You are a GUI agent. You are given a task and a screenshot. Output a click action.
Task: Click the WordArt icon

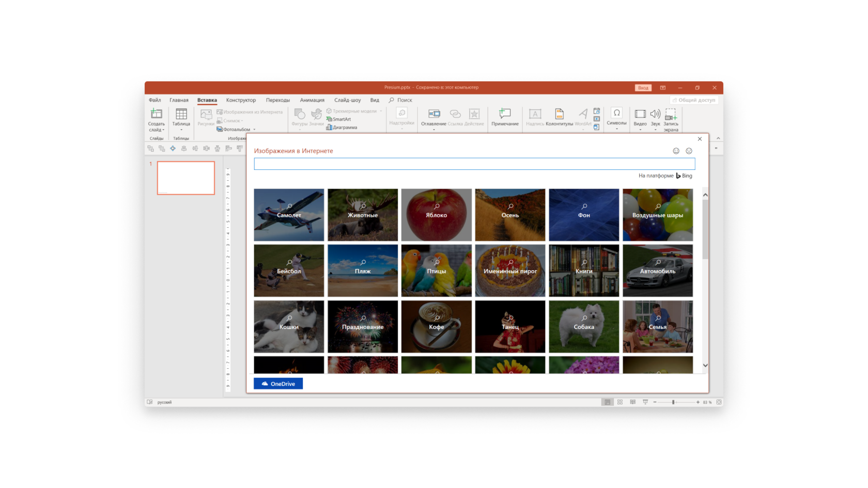coord(583,114)
